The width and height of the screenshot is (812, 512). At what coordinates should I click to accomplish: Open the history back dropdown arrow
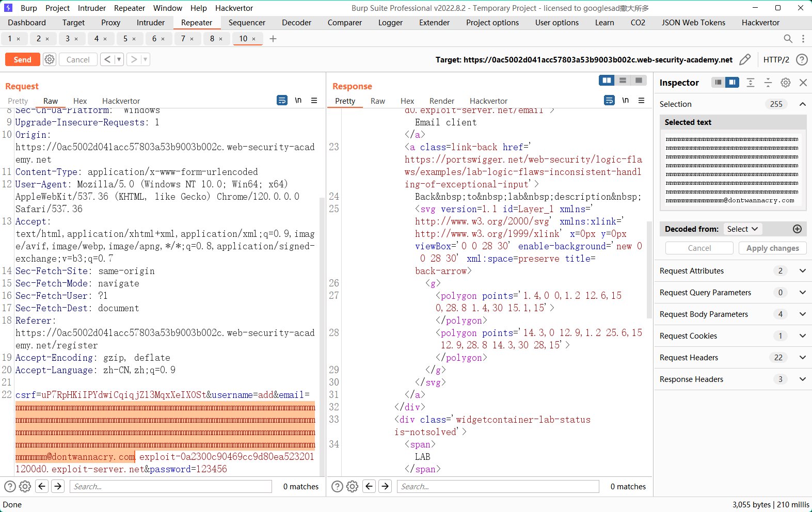point(119,59)
